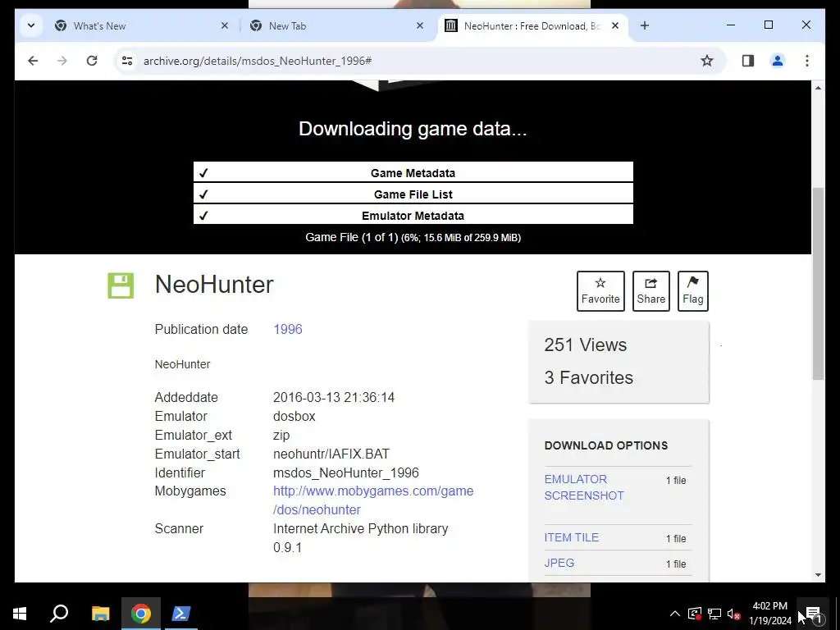
Task: Bookmark this page with the star icon
Action: pos(706,61)
